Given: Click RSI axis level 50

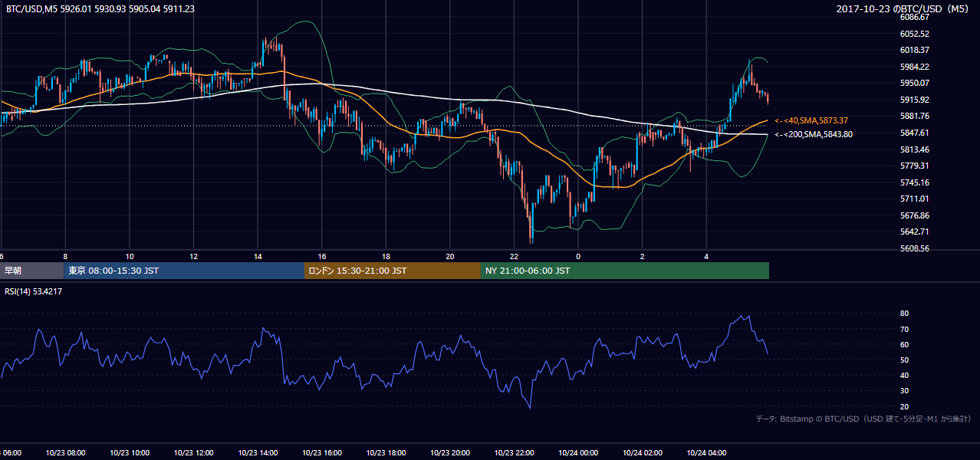Looking at the screenshot, I should tap(905, 360).
